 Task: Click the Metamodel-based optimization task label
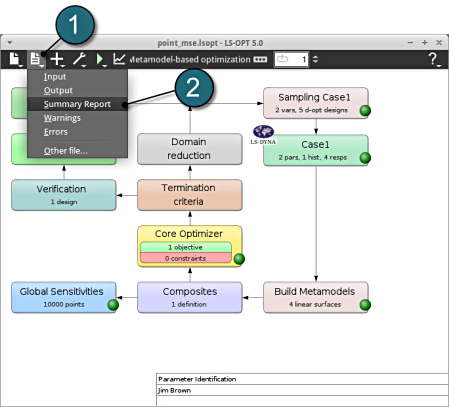tap(190, 59)
